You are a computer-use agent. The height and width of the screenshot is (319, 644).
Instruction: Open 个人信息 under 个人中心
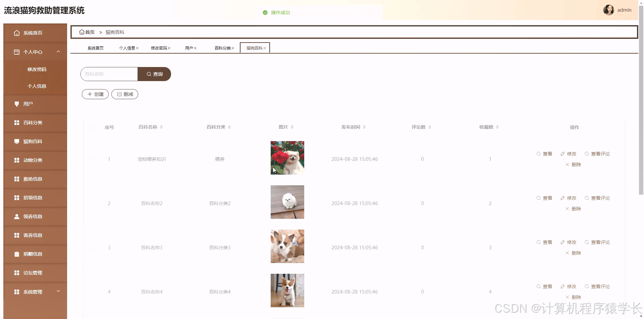pos(37,86)
